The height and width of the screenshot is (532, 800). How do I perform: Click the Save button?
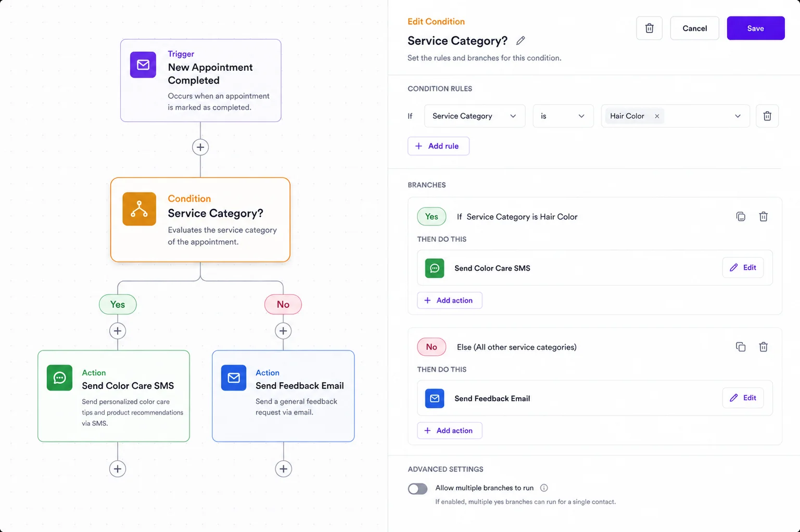[756, 28]
